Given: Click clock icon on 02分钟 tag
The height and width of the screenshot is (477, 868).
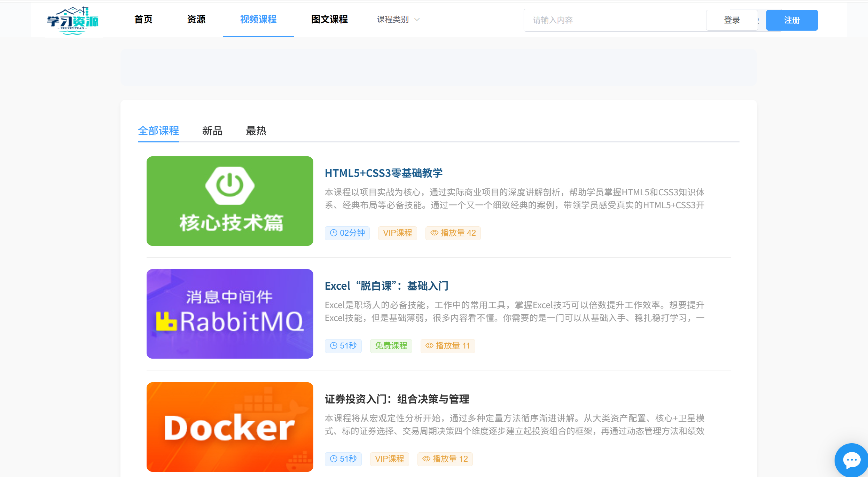Looking at the screenshot, I should click(334, 233).
